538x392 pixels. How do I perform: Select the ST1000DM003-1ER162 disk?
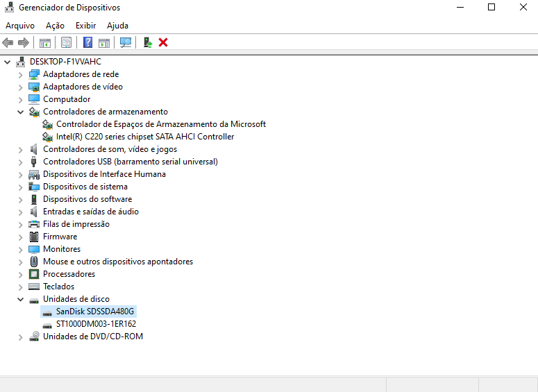pyautogui.click(x=96, y=324)
